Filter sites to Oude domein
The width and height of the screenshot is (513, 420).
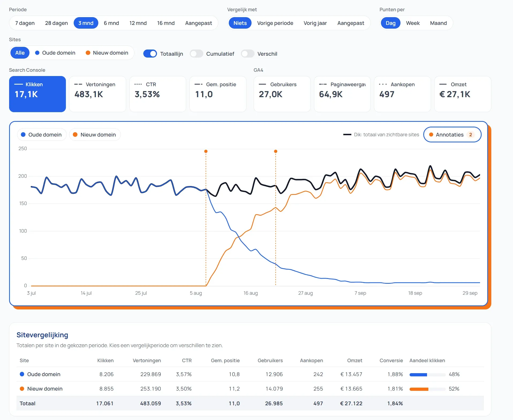click(55, 53)
